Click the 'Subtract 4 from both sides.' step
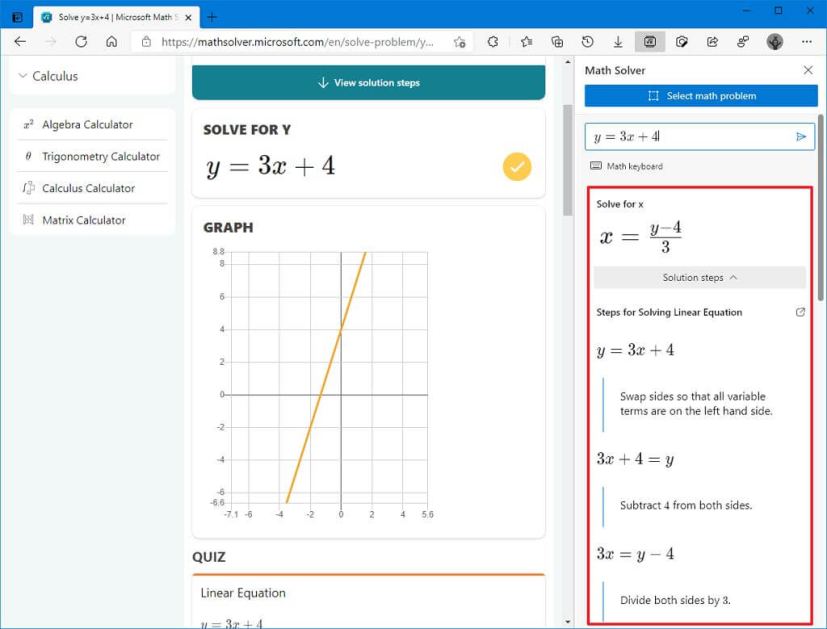 click(686, 505)
